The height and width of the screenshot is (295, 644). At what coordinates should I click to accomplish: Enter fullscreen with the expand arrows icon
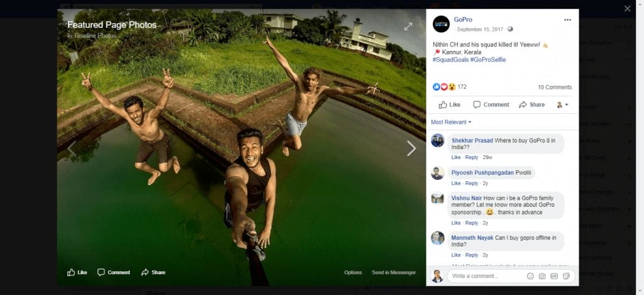[x=408, y=26]
